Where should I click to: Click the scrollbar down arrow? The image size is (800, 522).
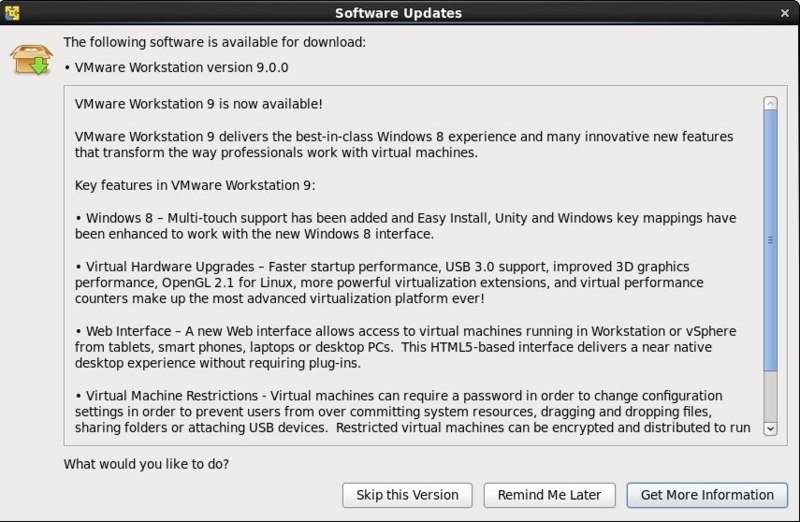[x=770, y=428]
